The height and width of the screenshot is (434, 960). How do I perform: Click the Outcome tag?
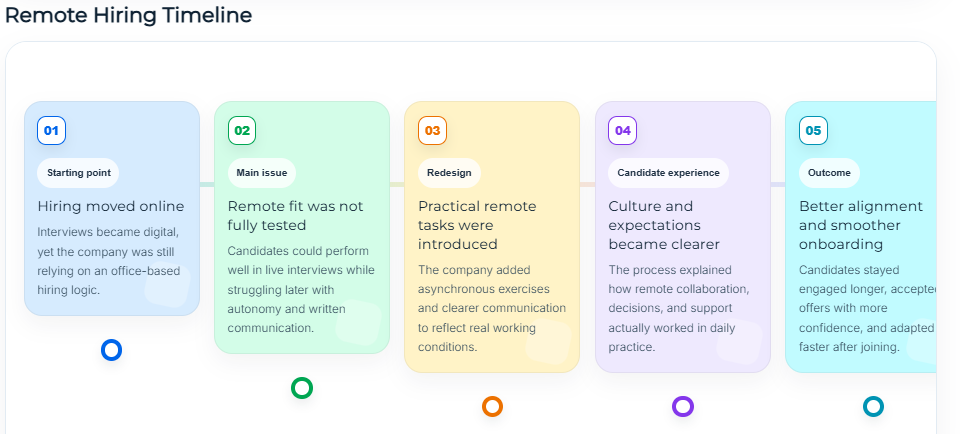click(x=829, y=172)
